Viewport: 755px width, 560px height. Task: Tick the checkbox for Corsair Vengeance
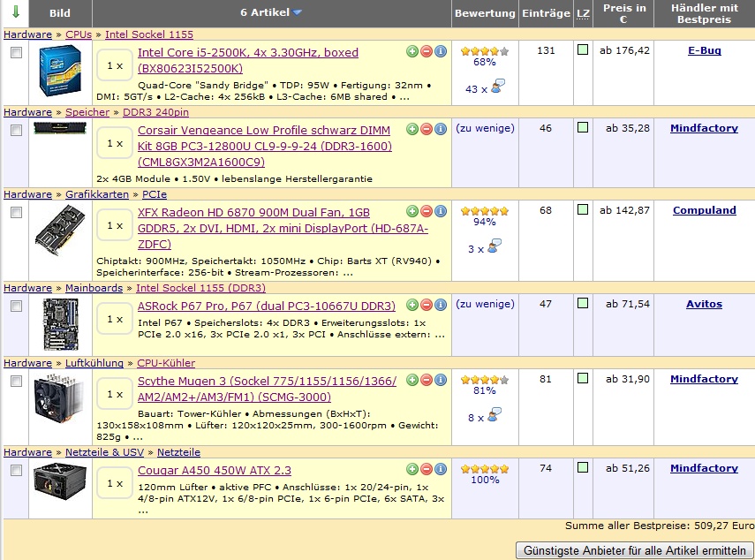(x=17, y=131)
